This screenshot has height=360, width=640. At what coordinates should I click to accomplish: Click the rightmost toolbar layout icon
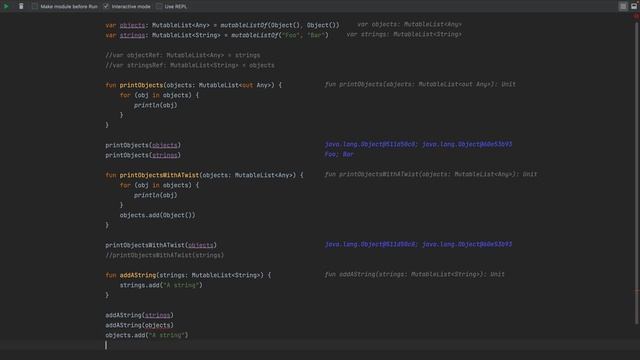pos(634,6)
